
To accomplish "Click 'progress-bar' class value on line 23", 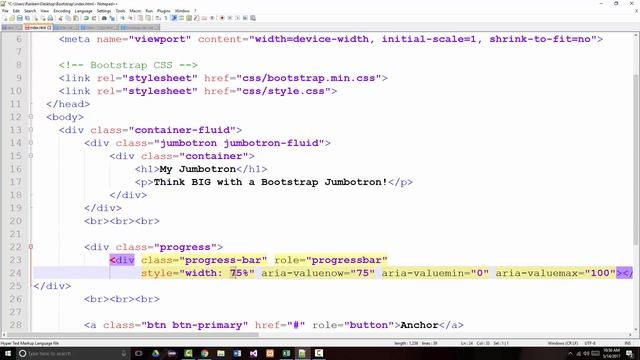I will (223, 260).
